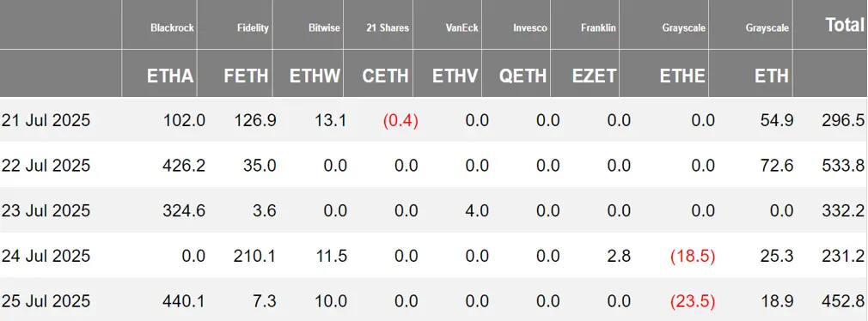Select the FETH ticker header

click(247, 76)
